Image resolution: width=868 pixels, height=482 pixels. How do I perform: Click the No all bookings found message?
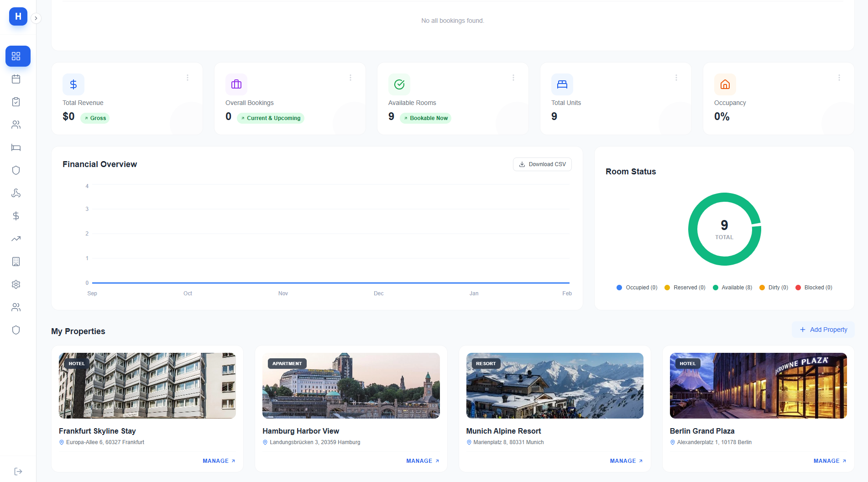click(452, 21)
